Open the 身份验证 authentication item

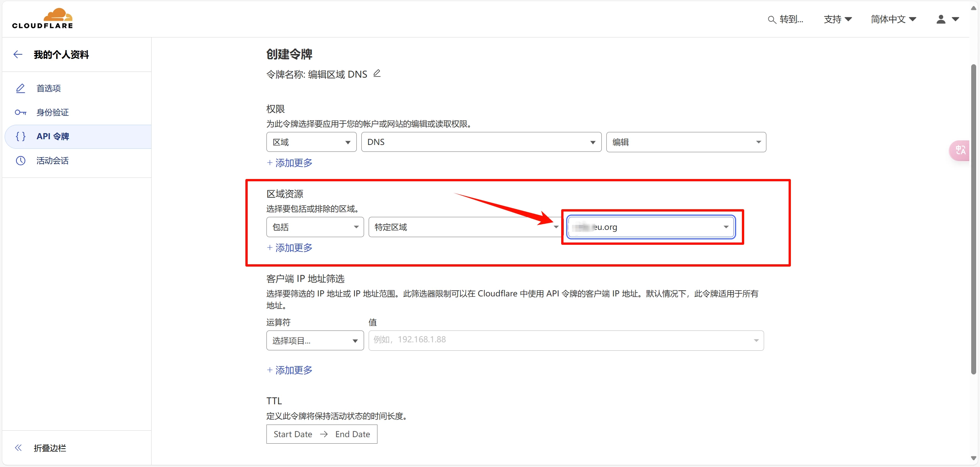coord(52,112)
